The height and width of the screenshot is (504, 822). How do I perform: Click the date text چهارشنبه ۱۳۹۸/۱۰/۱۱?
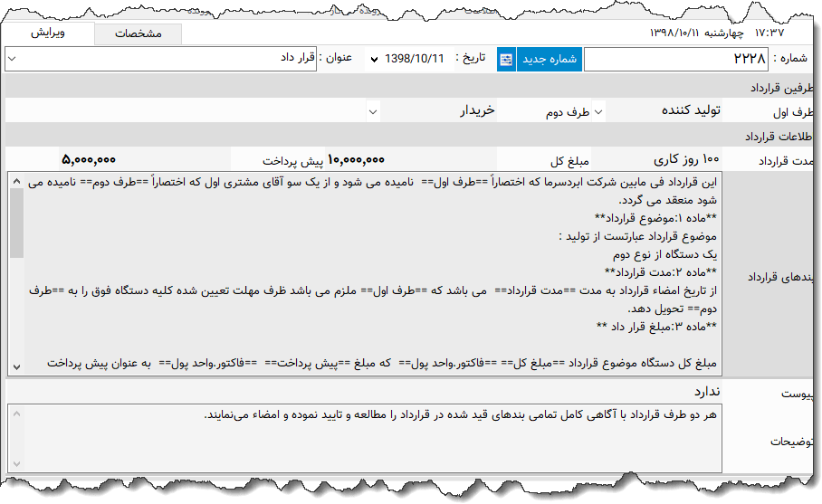click(x=696, y=33)
